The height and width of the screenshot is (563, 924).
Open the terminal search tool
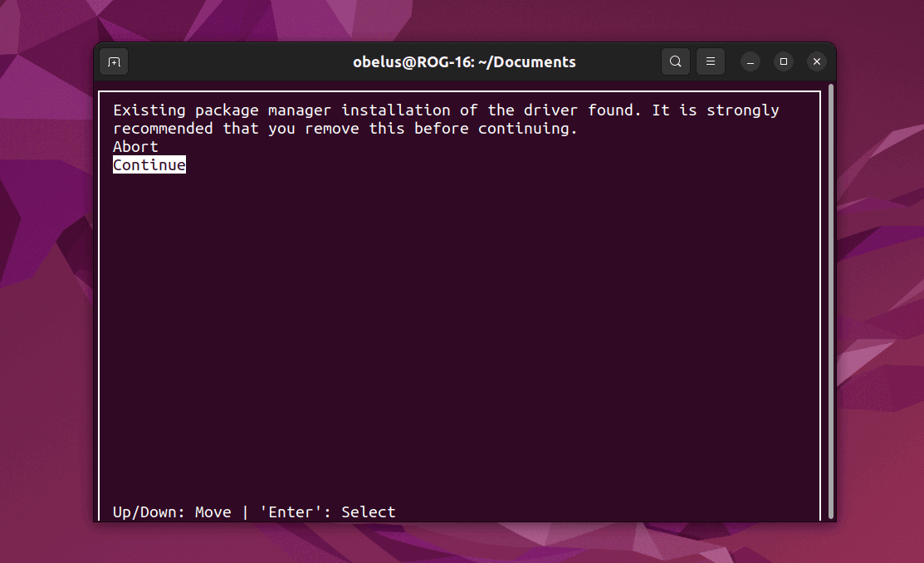[675, 61]
